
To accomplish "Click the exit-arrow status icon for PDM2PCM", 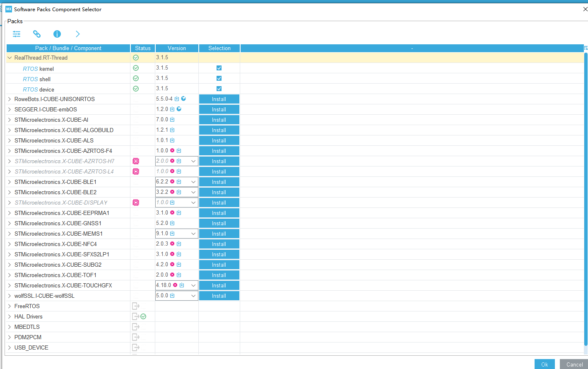I will pyautogui.click(x=136, y=337).
